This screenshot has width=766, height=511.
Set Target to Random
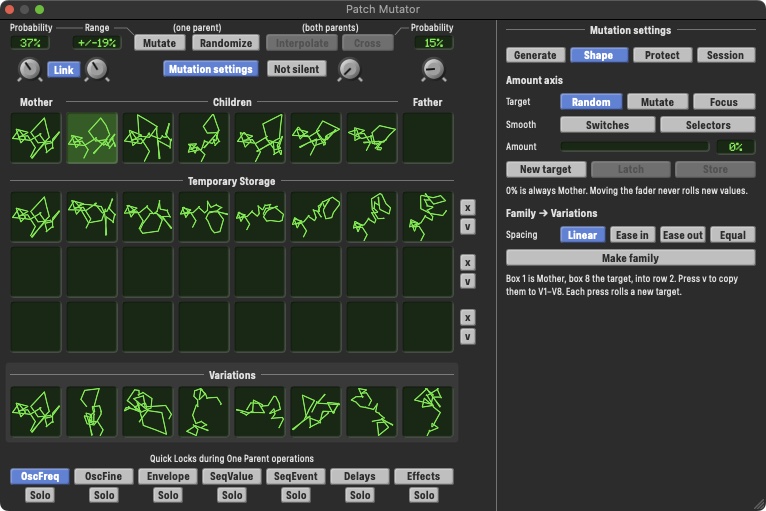(591, 102)
